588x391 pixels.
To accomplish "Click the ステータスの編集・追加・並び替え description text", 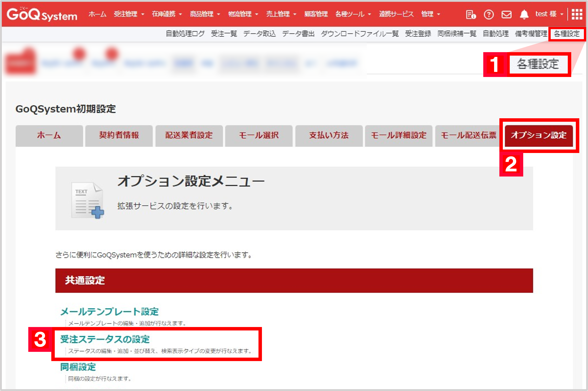I will tap(160, 351).
